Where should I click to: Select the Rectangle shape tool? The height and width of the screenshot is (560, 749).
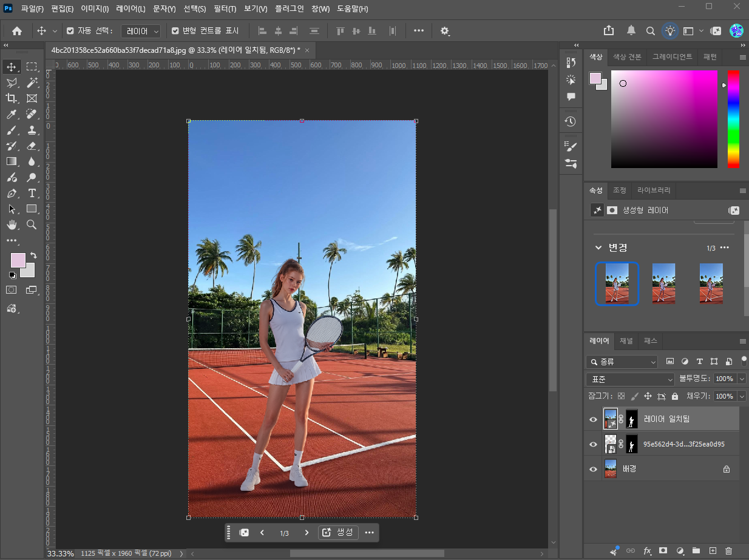coord(32,209)
